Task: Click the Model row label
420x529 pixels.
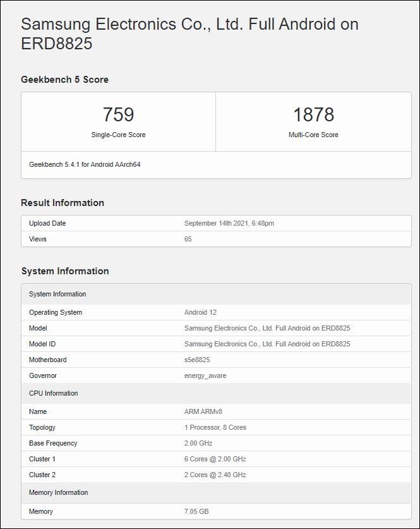Action: point(38,328)
